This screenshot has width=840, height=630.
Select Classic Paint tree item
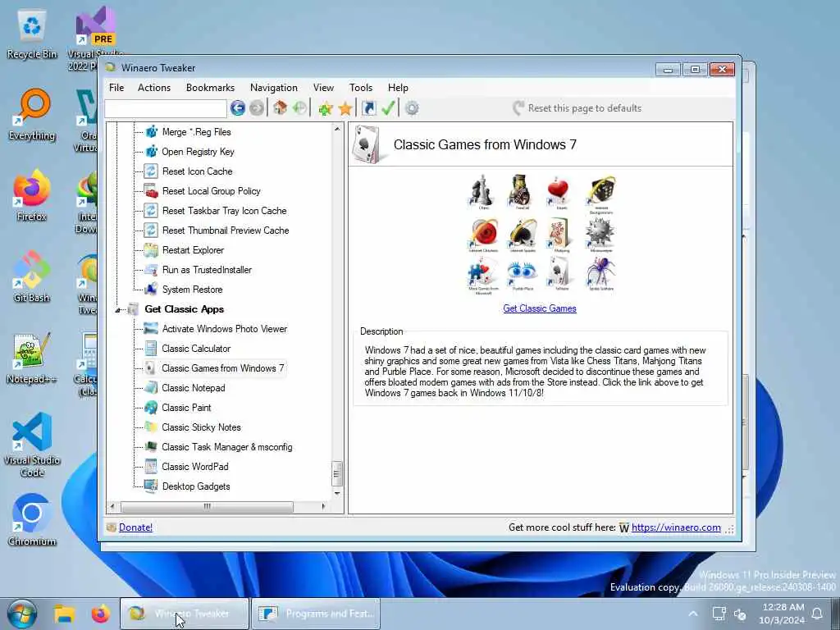pos(186,408)
